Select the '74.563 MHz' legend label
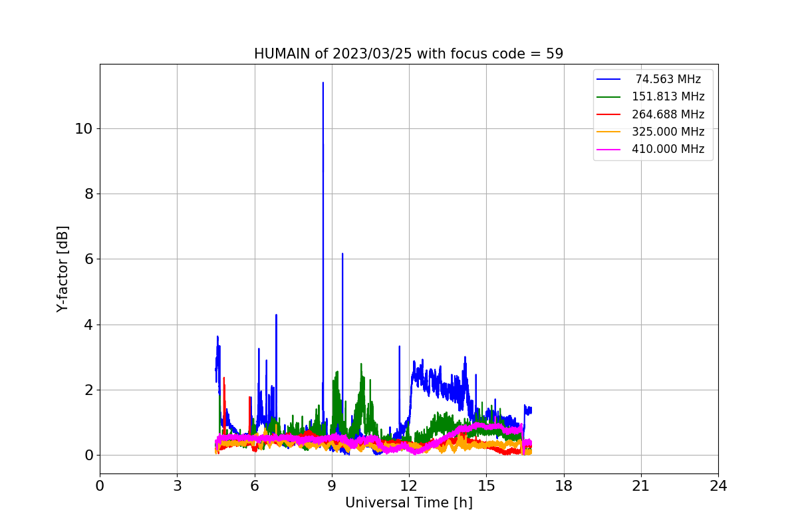 pos(668,79)
